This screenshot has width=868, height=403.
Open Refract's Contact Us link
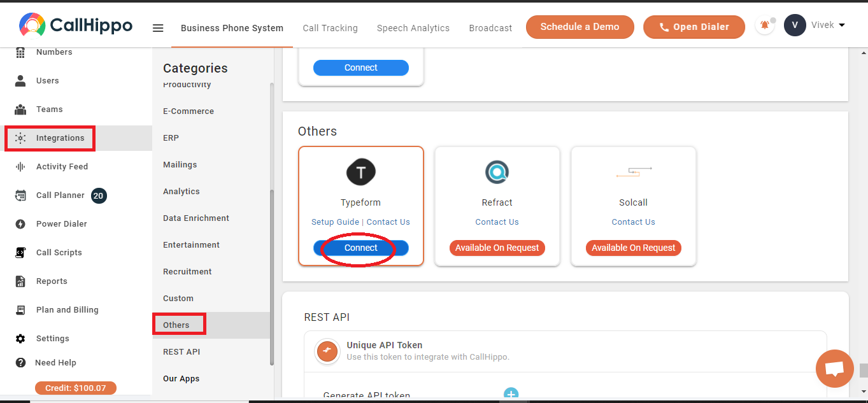497,222
